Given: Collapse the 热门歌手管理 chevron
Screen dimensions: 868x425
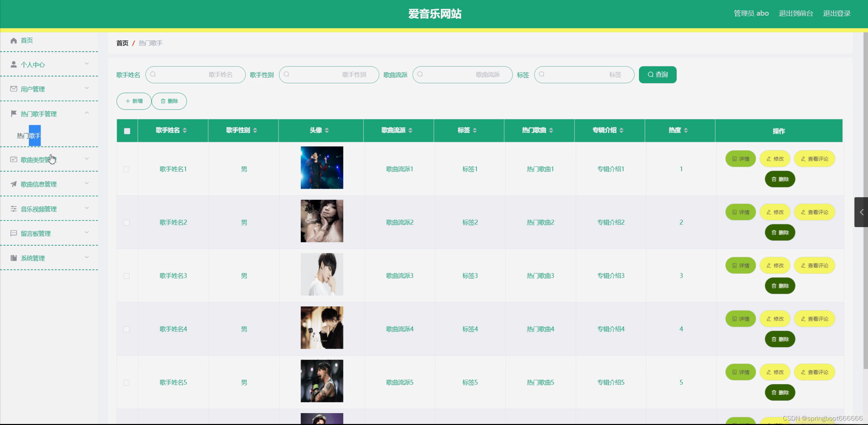Looking at the screenshot, I should pyautogui.click(x=87, y=113).
